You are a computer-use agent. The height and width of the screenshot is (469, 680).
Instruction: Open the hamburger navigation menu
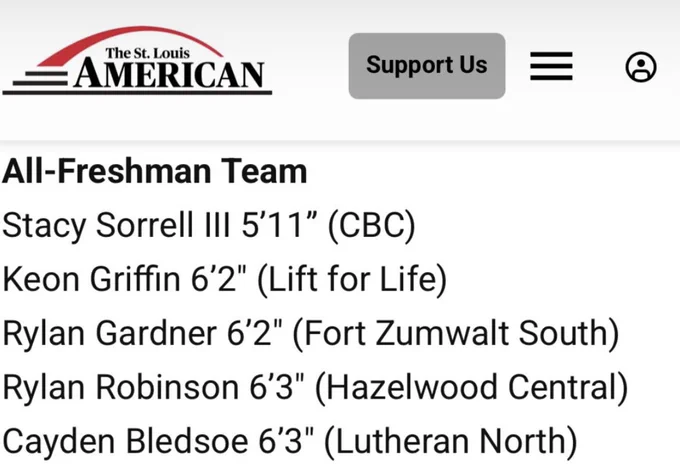(551, 66)
